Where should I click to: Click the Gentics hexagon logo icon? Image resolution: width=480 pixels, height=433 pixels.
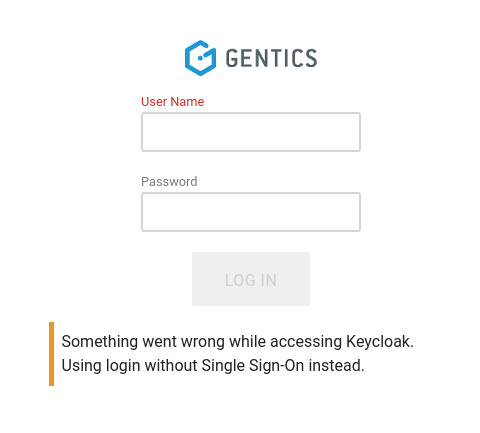[x=200, y=58]
